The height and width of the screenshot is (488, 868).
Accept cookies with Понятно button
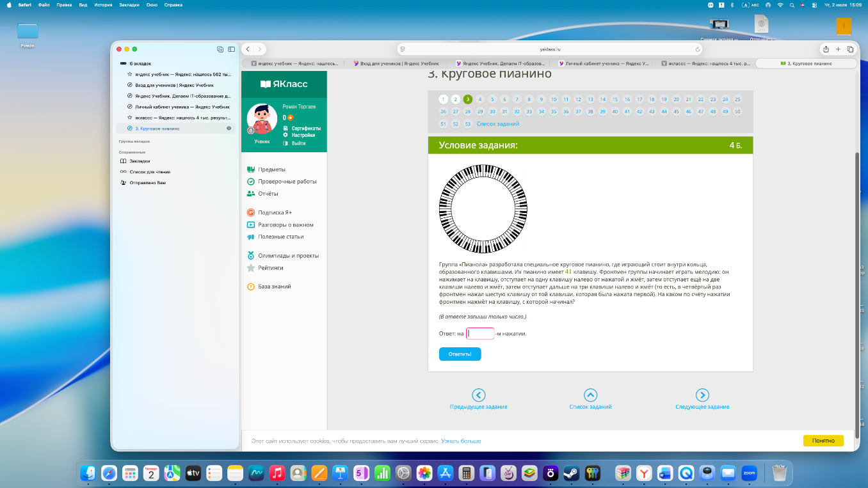823,441
